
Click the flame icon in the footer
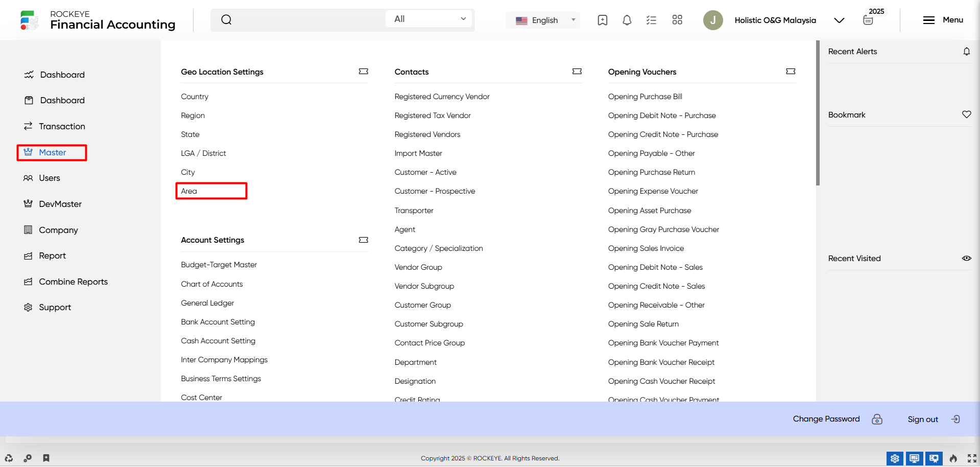[953, 458]
